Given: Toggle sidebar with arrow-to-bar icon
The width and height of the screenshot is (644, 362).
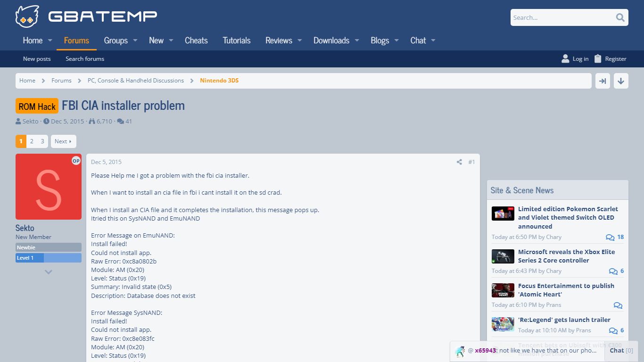Looking at the screenshot, I should pos(603,81).
